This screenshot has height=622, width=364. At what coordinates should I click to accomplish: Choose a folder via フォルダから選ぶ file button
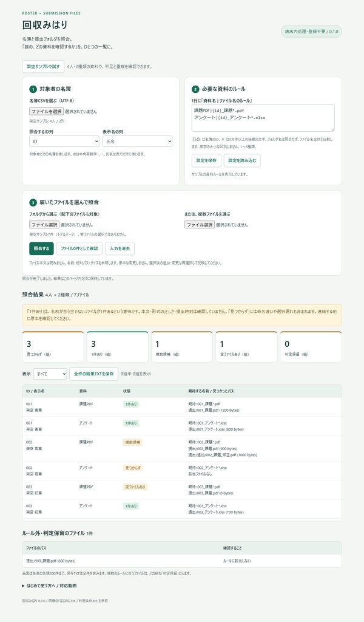click(x=44, y=225)
